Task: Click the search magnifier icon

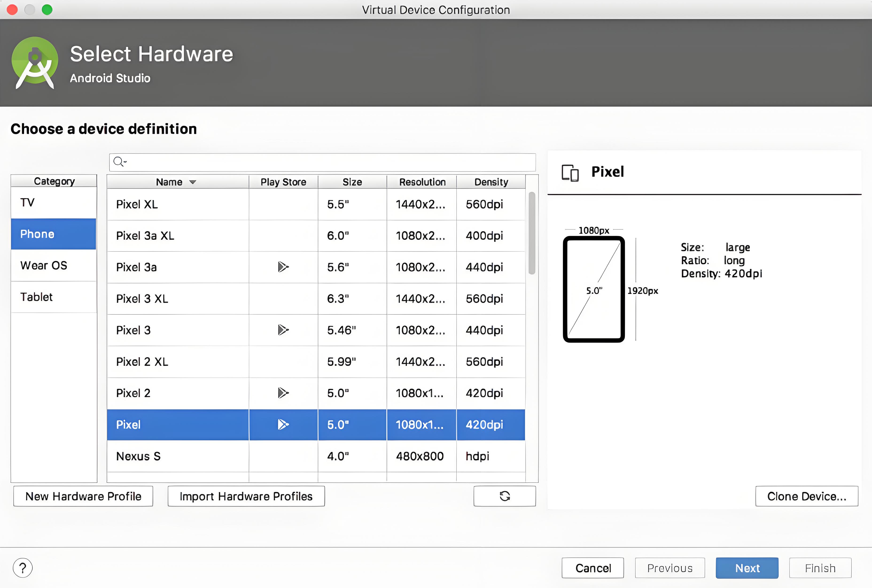Action: (x=120, y=162)
